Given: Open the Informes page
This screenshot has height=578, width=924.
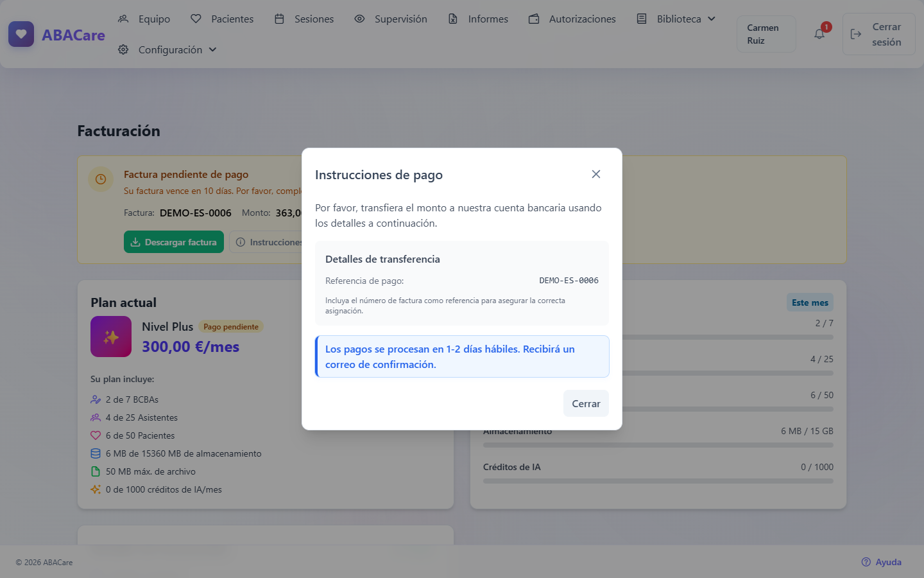Looking at the screenshot, I should coord(478,19).
